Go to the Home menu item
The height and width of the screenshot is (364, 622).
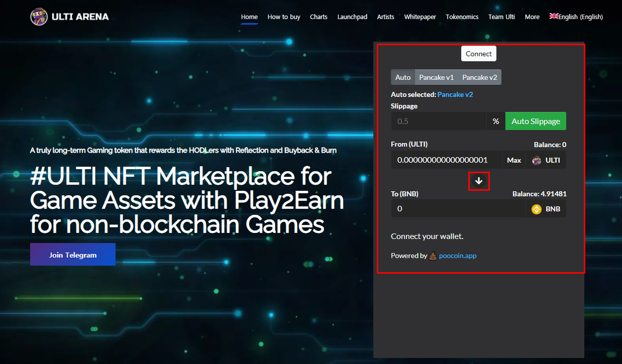tap(249, 17)
